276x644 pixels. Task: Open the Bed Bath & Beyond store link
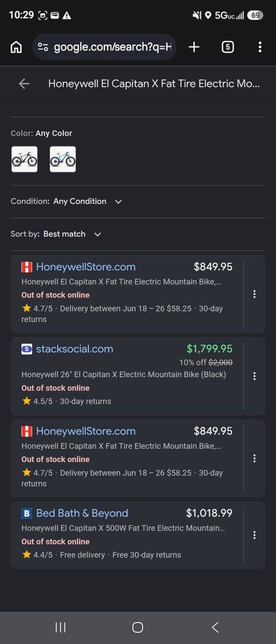[x=82, y=513]
